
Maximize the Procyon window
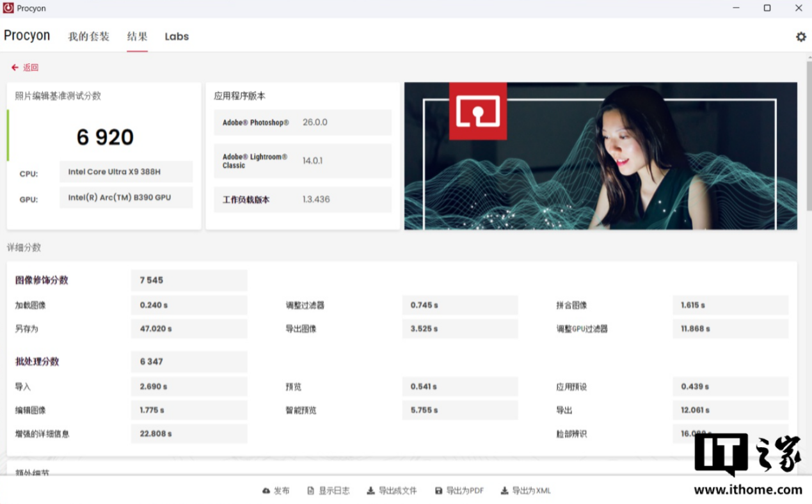[767, 8]
